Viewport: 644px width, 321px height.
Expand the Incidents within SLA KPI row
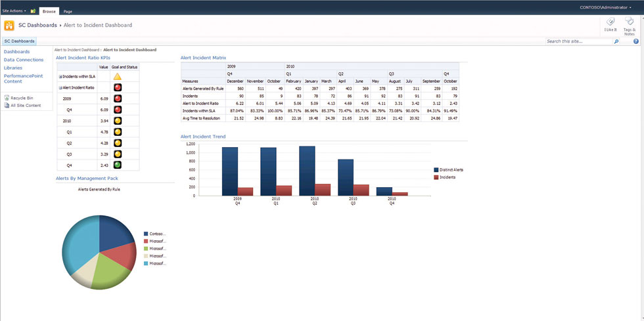tap(60, 76)
